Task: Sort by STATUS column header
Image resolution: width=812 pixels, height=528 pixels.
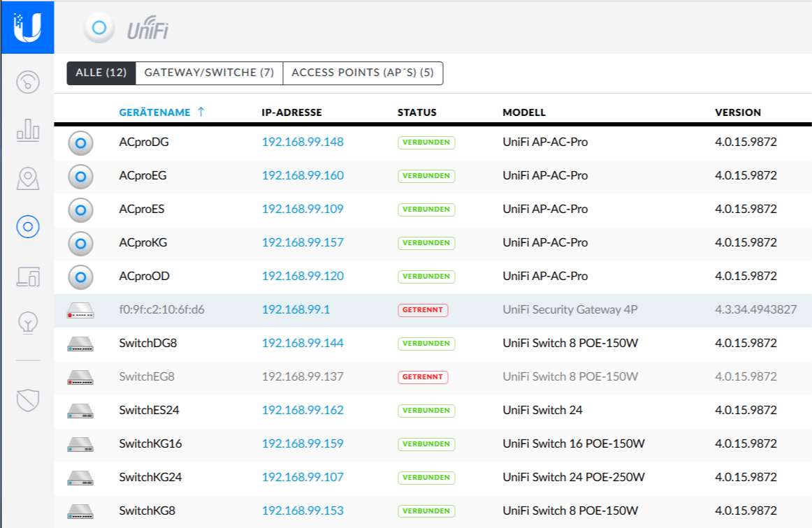Action: coord(417,112)
